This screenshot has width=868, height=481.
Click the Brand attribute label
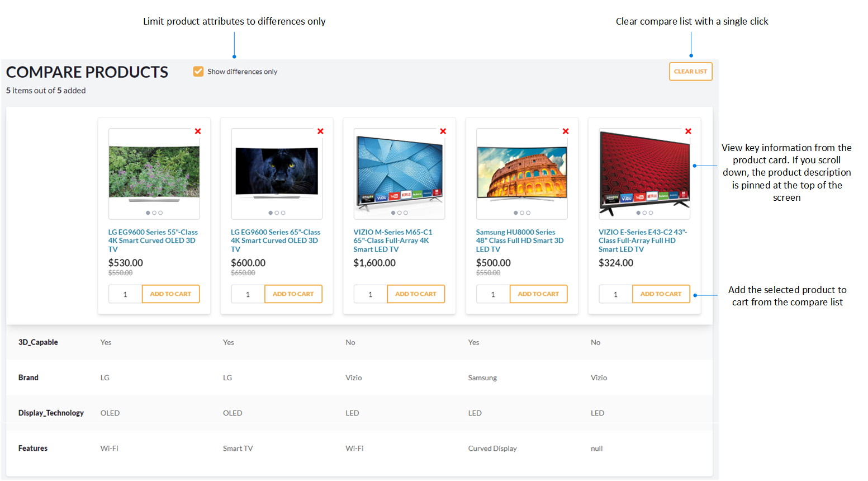tap(29, 378)
